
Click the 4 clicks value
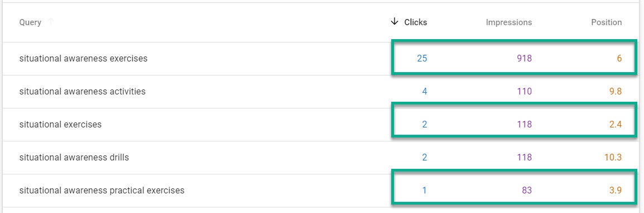pyautogui.click(x=424, y=91)
